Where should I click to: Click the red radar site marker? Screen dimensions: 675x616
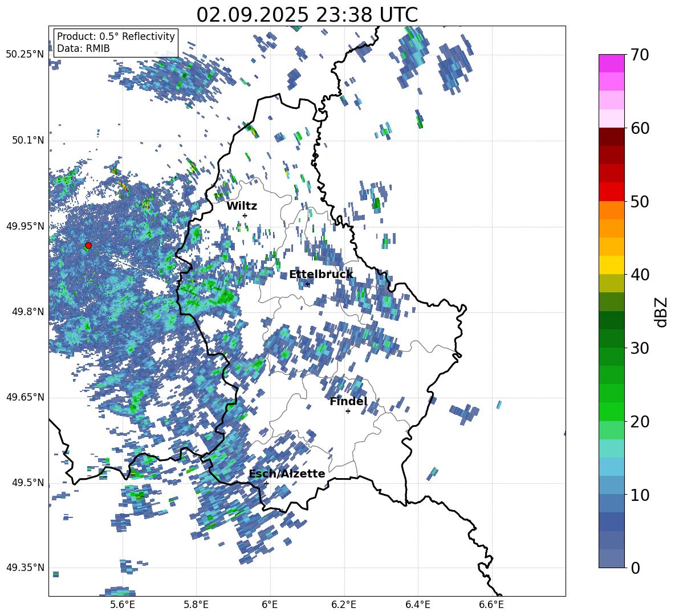pos(88,246)
